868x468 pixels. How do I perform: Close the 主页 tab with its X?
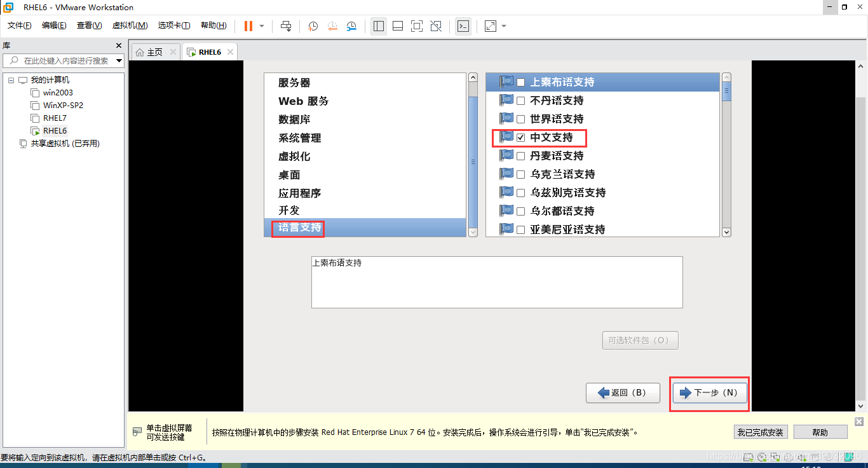pos(173,52)
